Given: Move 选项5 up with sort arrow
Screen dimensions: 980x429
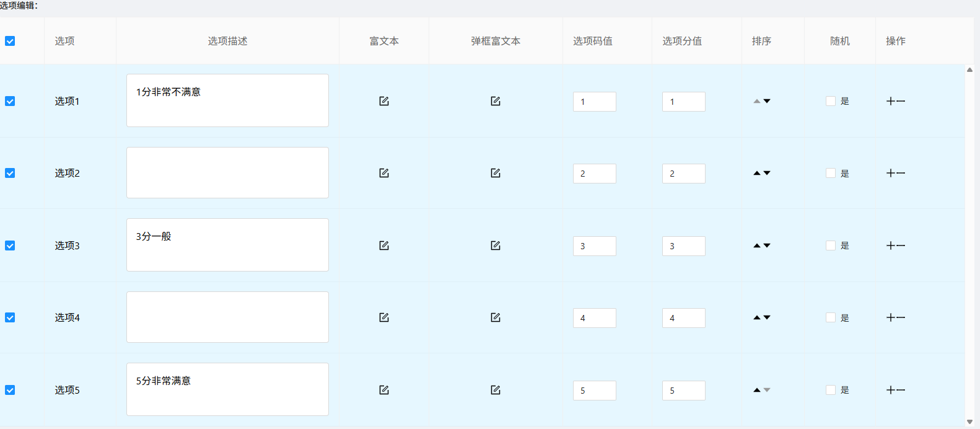Looking at the screenshot, I should click(x=757, y=390).
